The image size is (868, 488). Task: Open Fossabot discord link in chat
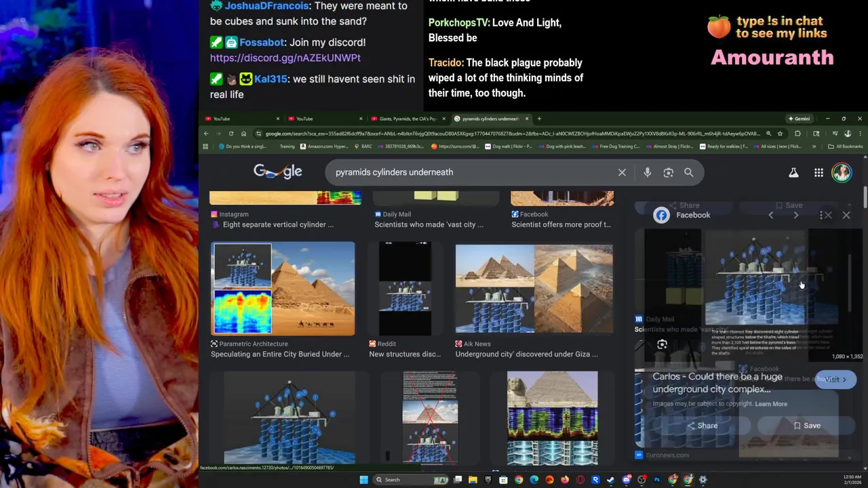pos(285,58)
